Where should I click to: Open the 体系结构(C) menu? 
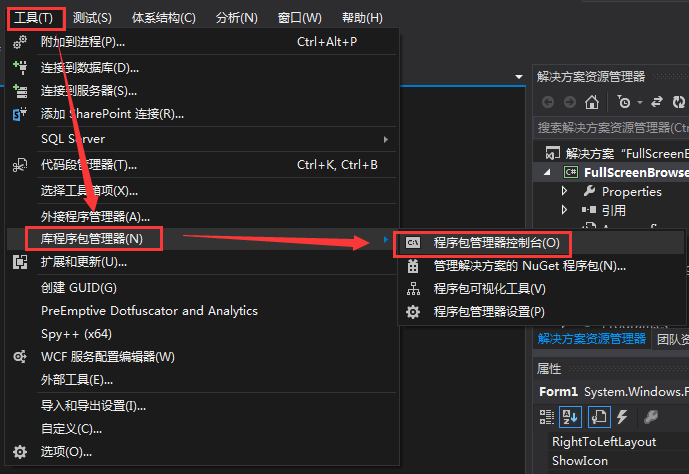tap(163, 18)
